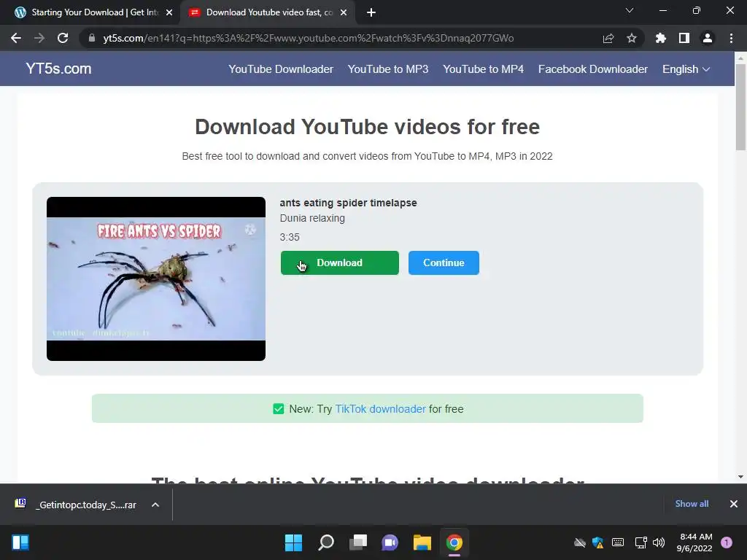The image size is (747, 560).
Task: Open Windows Start menu
Action: point(293,542)
